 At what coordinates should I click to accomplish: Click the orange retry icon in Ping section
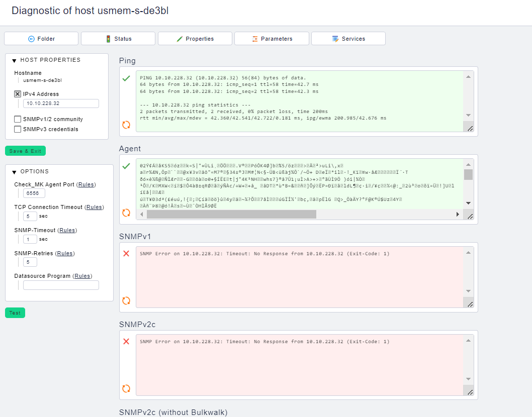126,125
